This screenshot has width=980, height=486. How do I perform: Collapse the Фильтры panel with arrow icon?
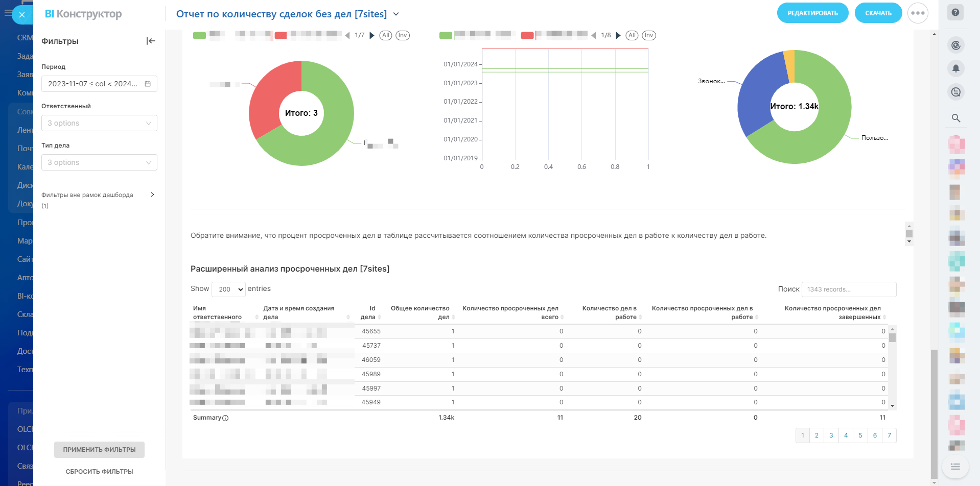(x=151, y=41)
